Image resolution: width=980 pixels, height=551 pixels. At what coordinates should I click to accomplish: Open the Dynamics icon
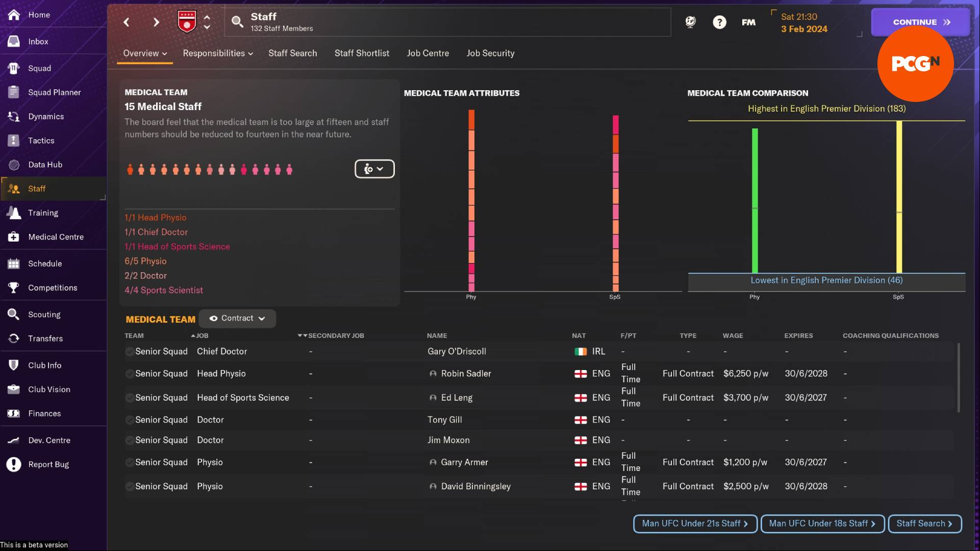click(14, 116)
